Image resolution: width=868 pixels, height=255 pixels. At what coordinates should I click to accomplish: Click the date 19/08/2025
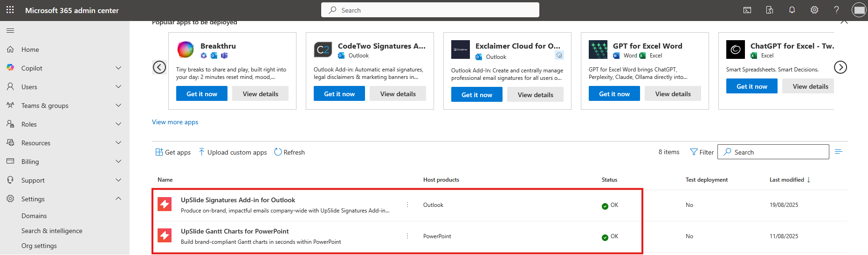[x=784, y=205]
